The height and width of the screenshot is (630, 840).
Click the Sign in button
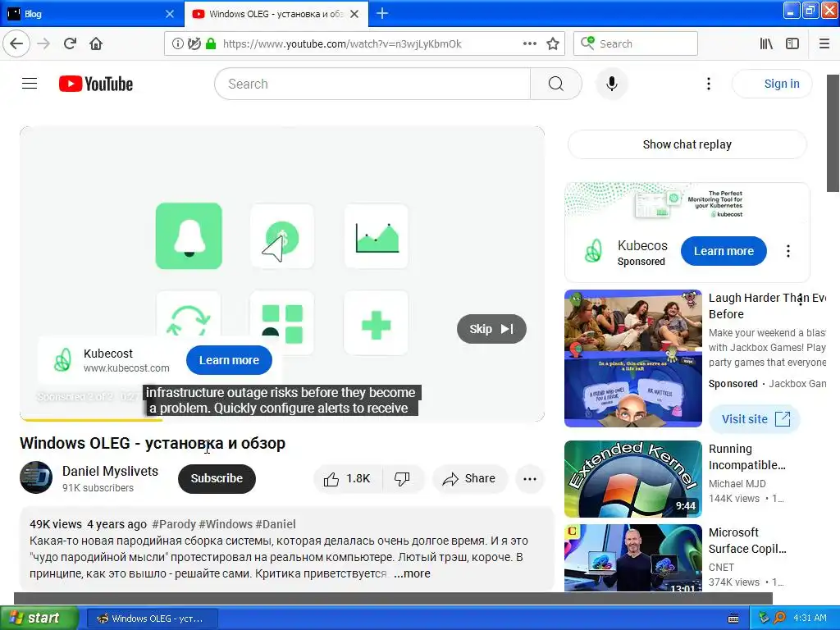pos(772,84)
